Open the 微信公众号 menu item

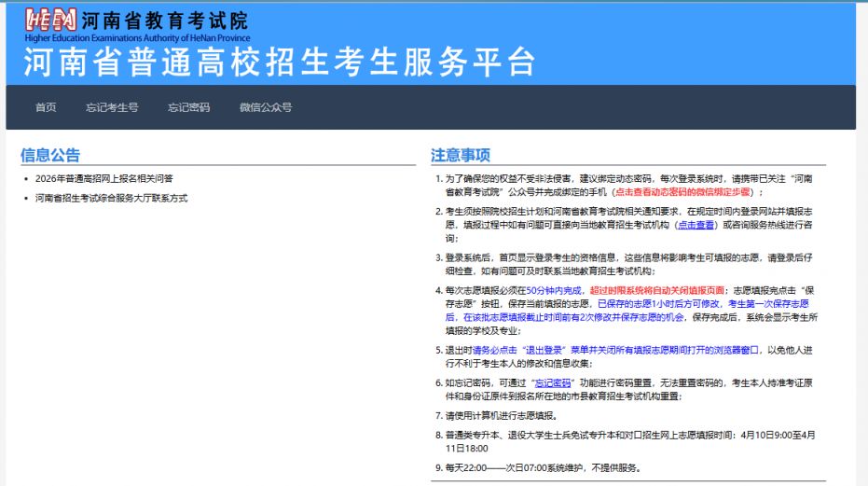click(266, 107)
